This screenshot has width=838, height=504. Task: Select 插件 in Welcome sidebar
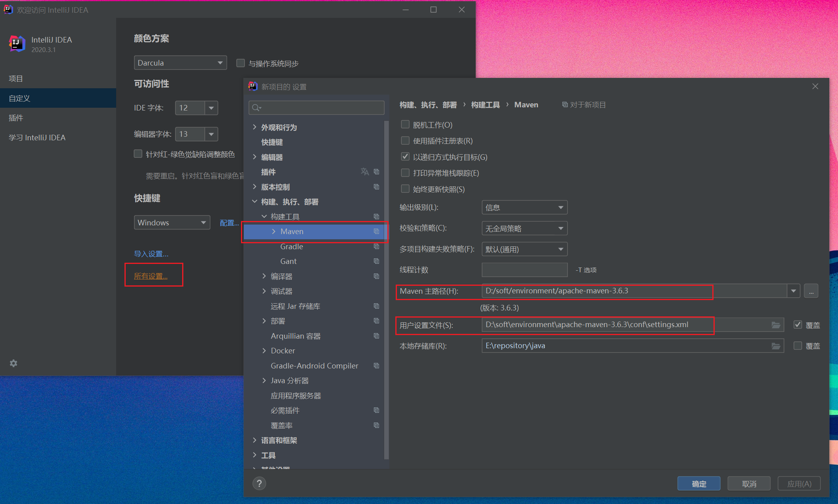[x=58, y=118]
